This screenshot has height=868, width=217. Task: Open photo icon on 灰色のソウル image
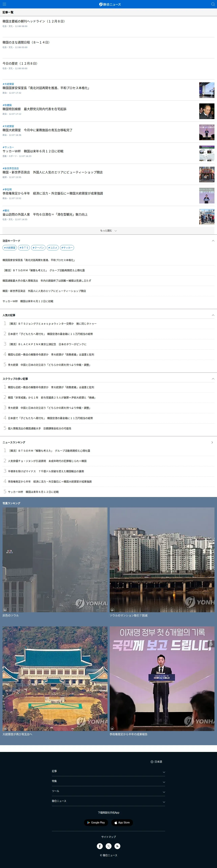pos(5,610)
